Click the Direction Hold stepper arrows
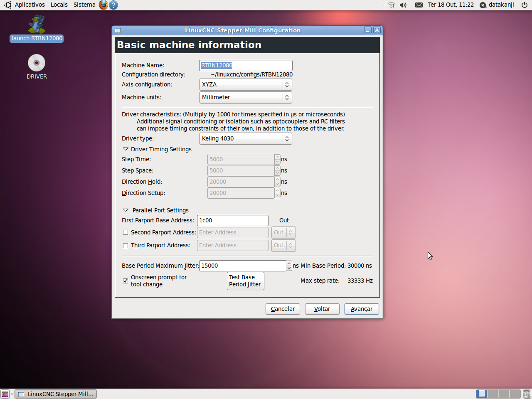Image resolution: width=532 pixels, height=399 pixels. [277, 182]
